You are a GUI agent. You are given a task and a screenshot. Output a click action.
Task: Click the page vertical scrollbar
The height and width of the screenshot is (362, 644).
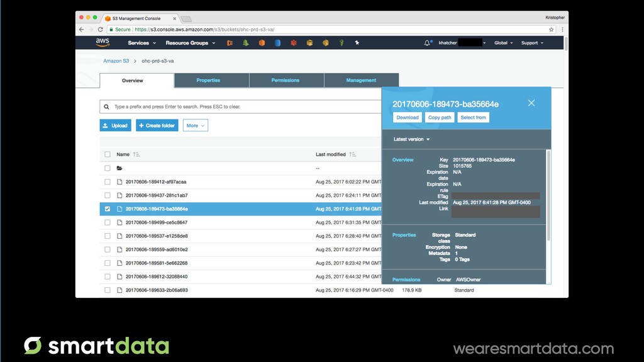[x=566, y=44]
